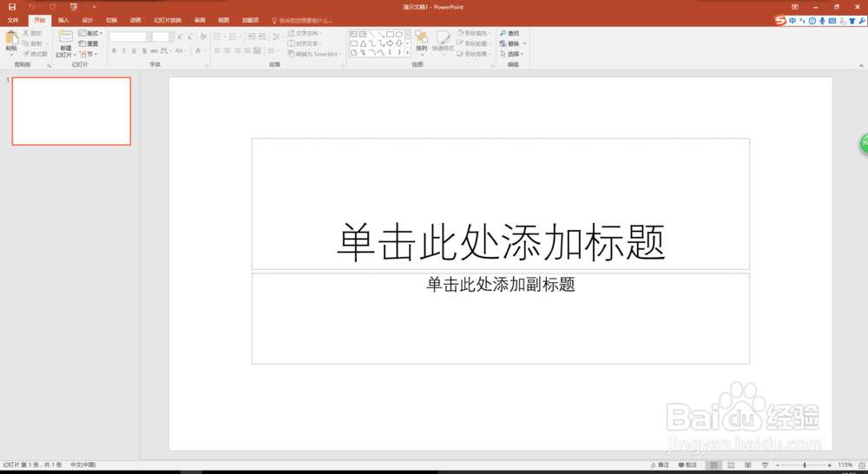Viewport: 868px width, 474px height.
Task: Select the triangle shape in gallery
Action: point(363,43)
